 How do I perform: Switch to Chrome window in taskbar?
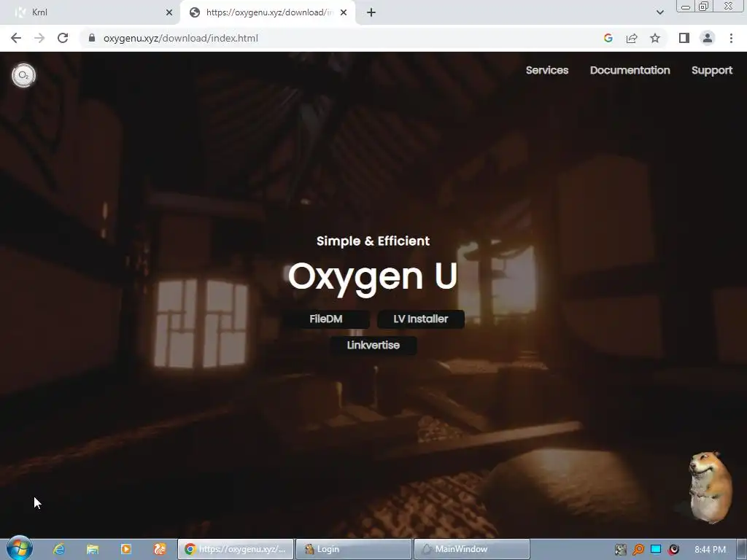tap(236, 549)
